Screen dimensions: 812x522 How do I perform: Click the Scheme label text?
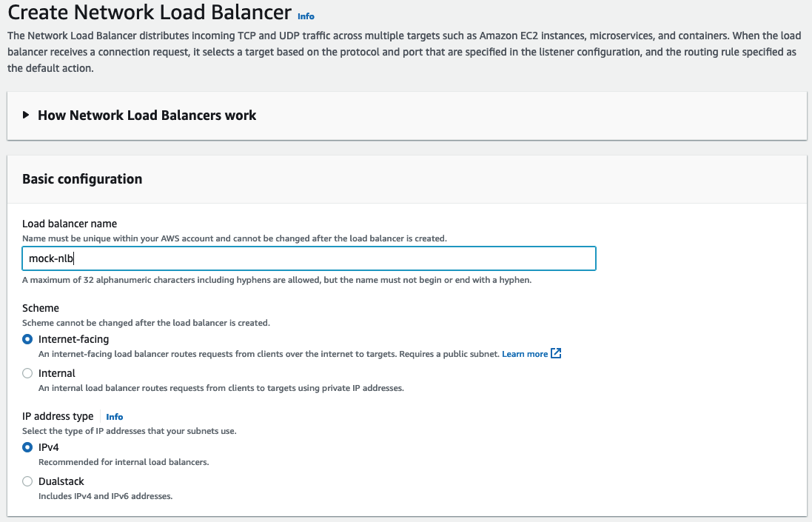(41, 308)
